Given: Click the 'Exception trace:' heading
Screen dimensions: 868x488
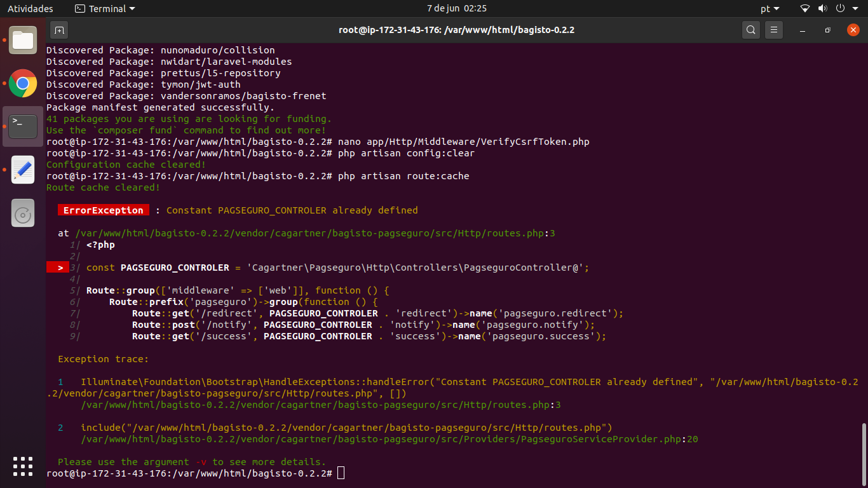Looking at the screenshot, I should pos(103,359).
